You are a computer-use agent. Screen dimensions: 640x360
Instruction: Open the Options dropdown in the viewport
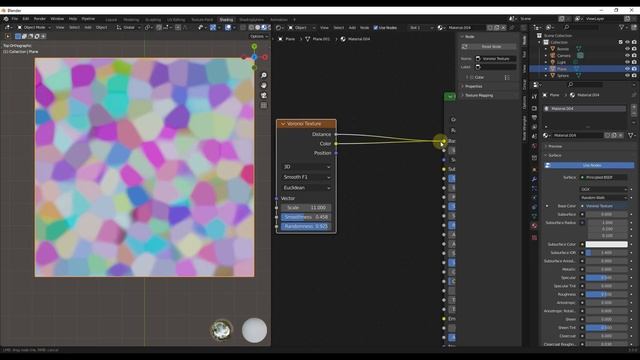259,36
